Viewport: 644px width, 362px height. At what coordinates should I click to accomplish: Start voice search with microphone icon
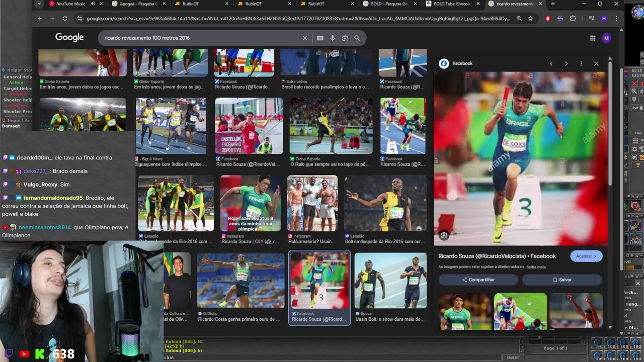click(333, 38)
